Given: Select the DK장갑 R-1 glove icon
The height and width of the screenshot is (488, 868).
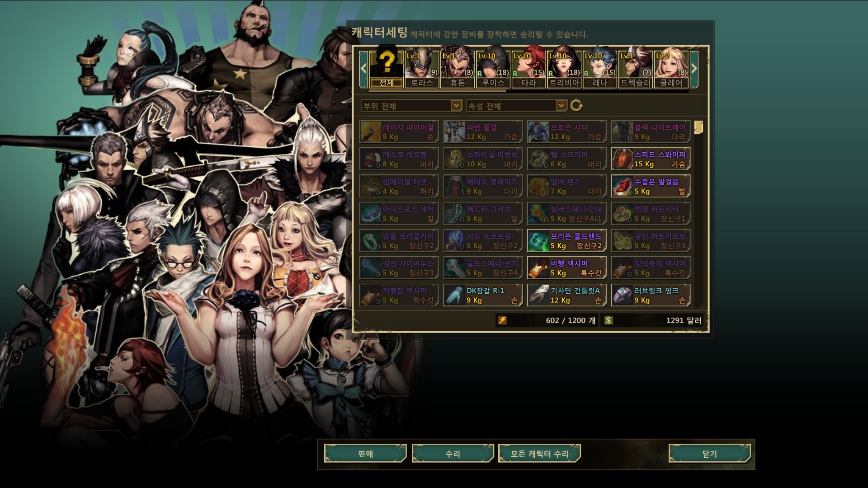Looking at the screenshot, I should coord(454,295).
